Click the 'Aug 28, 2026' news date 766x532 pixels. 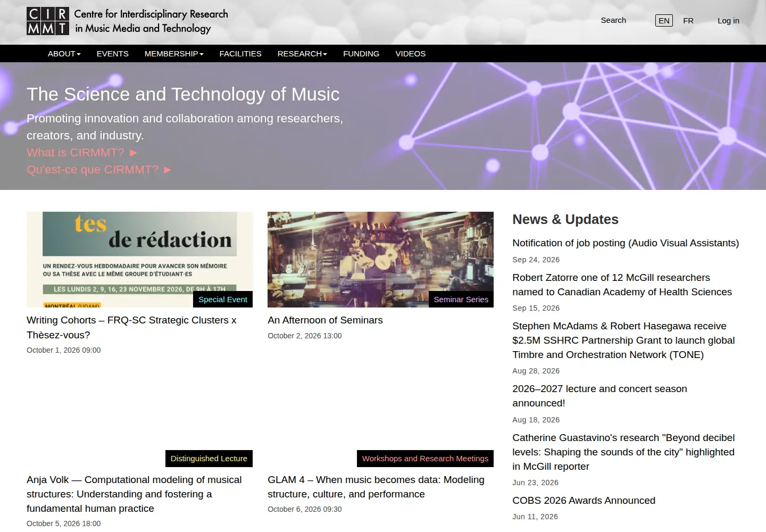point(536,371)
